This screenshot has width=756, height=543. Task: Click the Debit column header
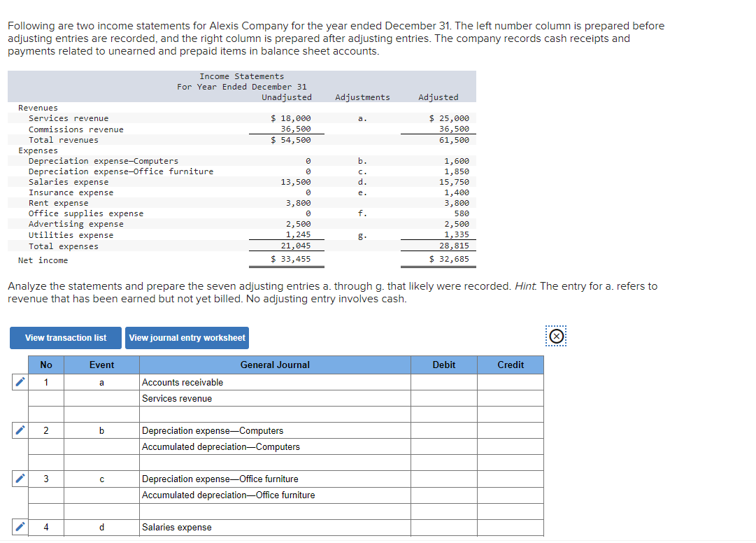tap(443, 365)
